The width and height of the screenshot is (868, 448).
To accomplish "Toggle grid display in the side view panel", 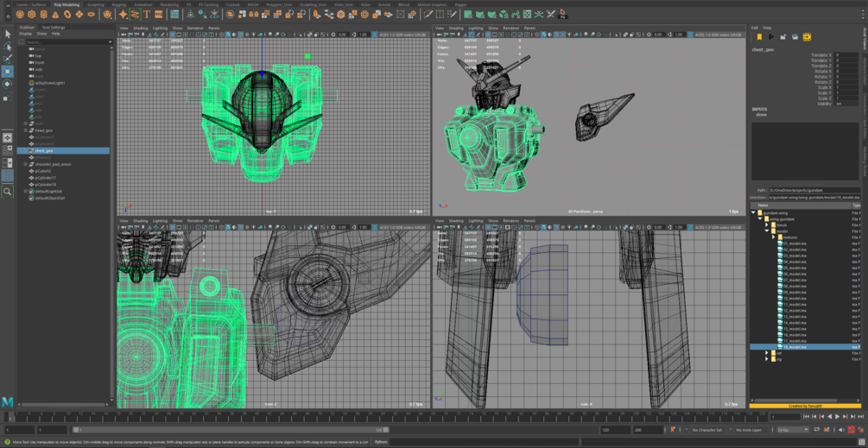I will click(488, 227).
